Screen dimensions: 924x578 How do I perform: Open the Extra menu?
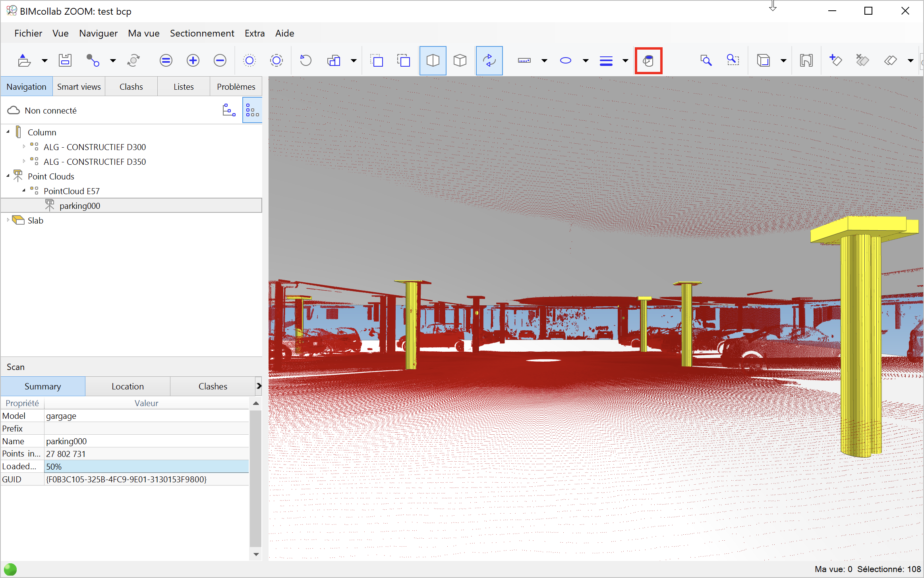click(255, 33)
